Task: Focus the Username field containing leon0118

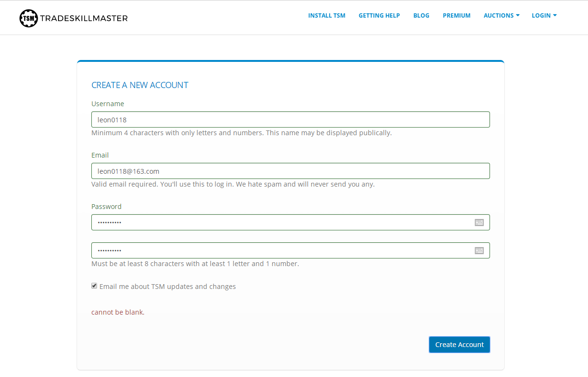Action: (291, 119)
